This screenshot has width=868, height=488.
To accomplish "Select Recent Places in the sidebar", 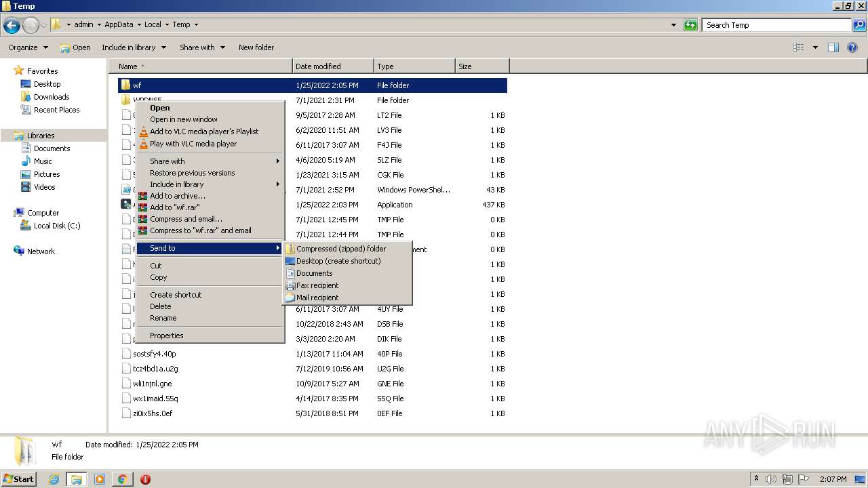I will (x=56, y=110).
